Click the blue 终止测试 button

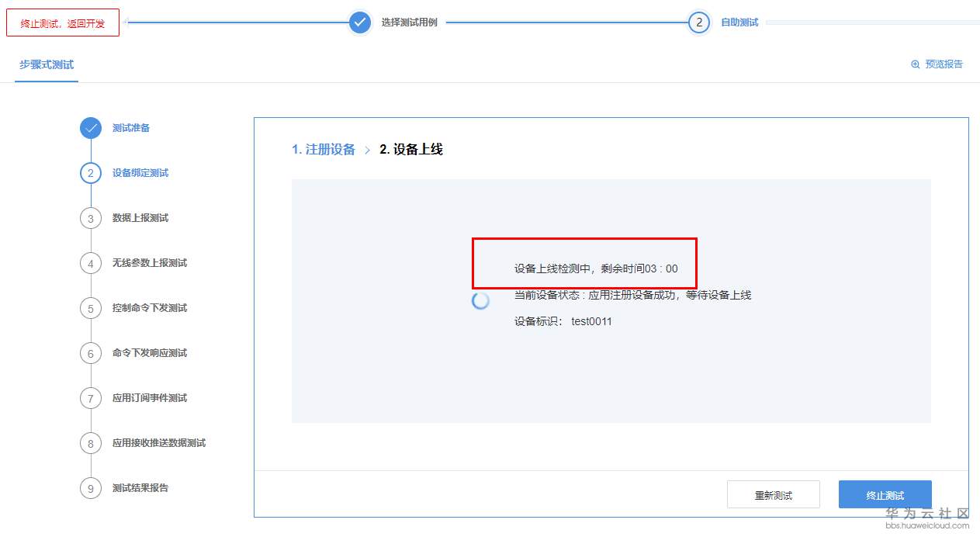885,495
